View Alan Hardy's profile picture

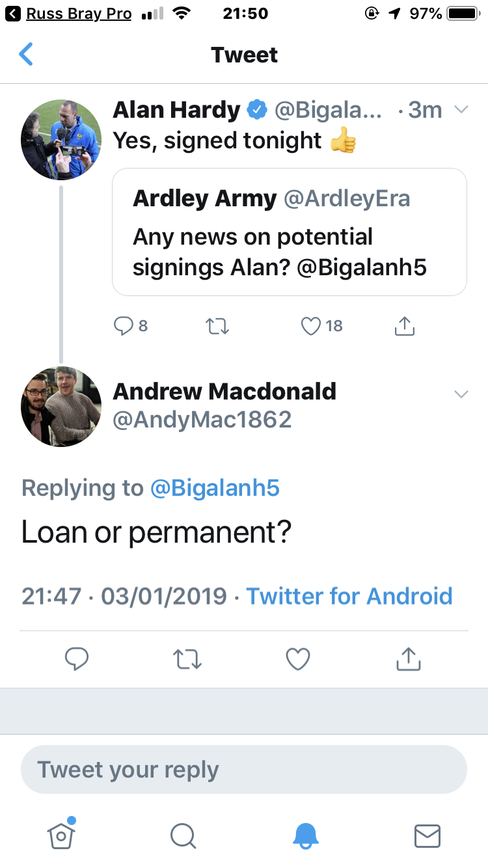(x=62, y=140)
